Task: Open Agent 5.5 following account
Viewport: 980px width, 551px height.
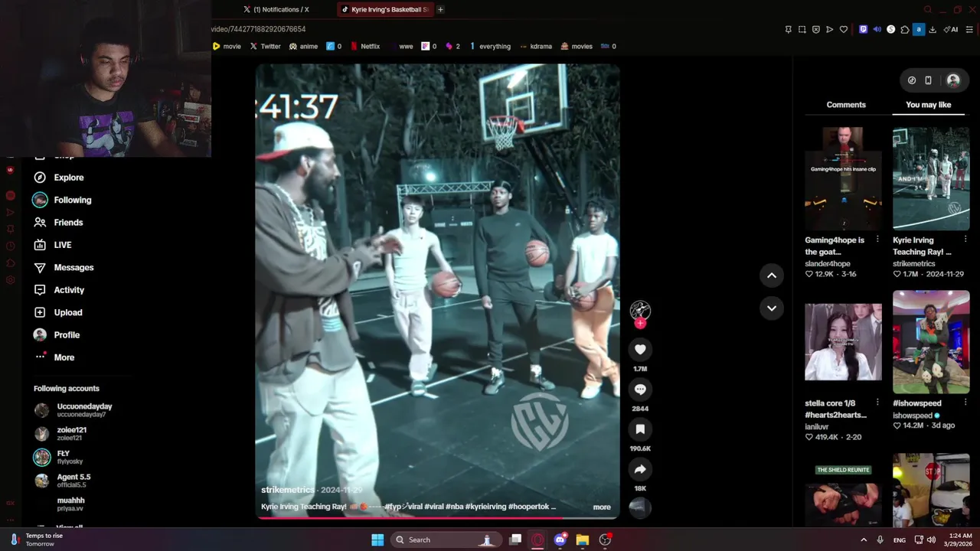Action: click(62, 481)
